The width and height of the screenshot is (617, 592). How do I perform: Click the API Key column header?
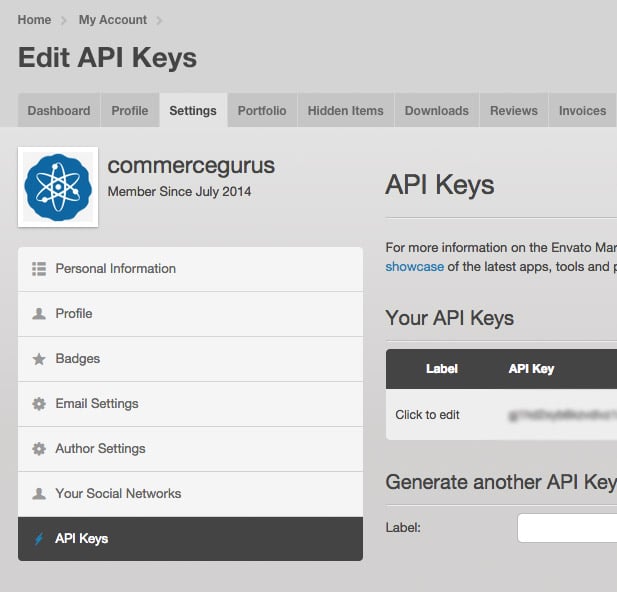(x=531, y=369)
